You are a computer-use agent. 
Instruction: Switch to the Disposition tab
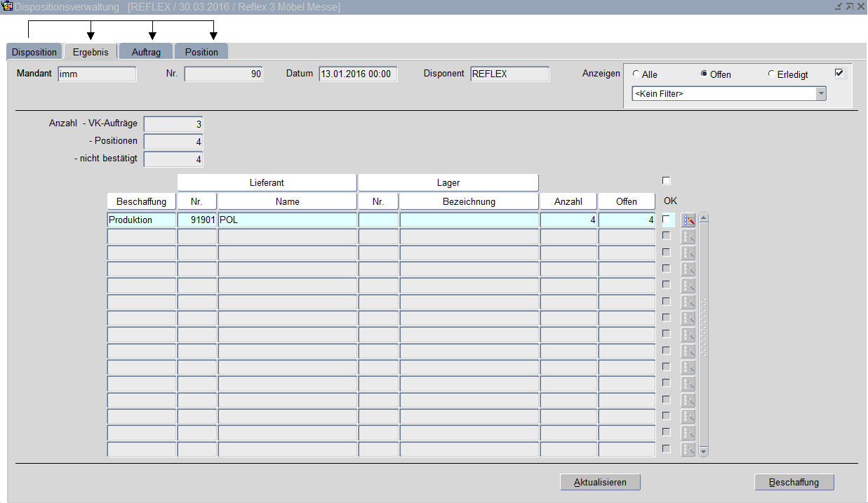[34, 52]
